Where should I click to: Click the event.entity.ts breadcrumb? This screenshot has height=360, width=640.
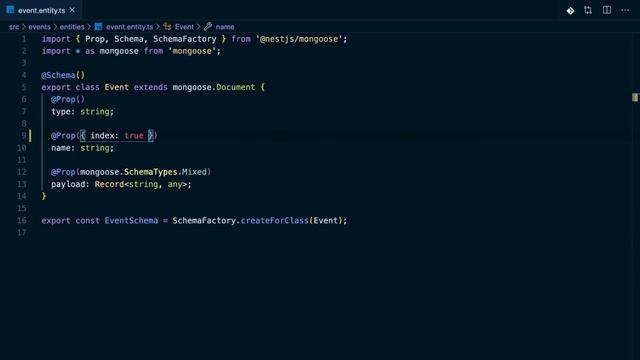pyautogui.click(x=129, y=27)
